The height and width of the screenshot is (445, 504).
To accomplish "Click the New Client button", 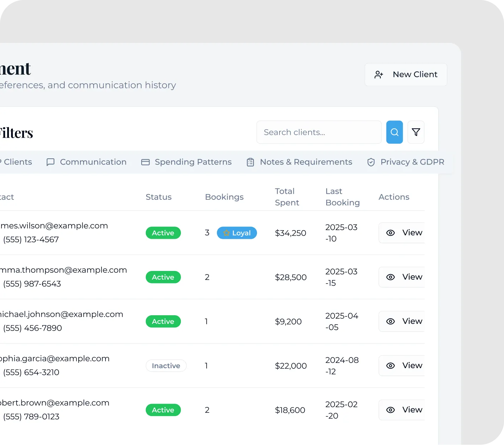I will point(406,75).
